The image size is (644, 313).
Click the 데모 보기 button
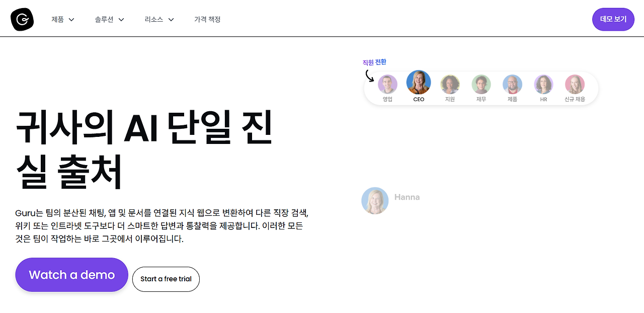point(613,20)
